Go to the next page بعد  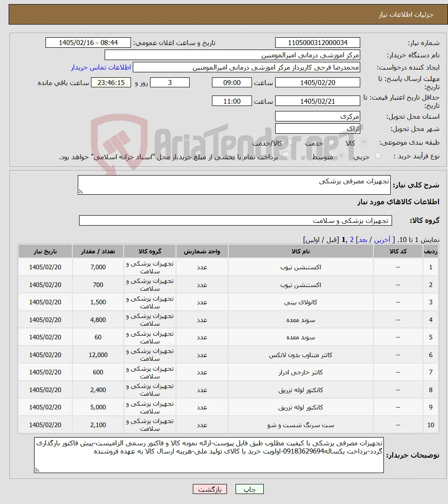(x=363, y=240)
